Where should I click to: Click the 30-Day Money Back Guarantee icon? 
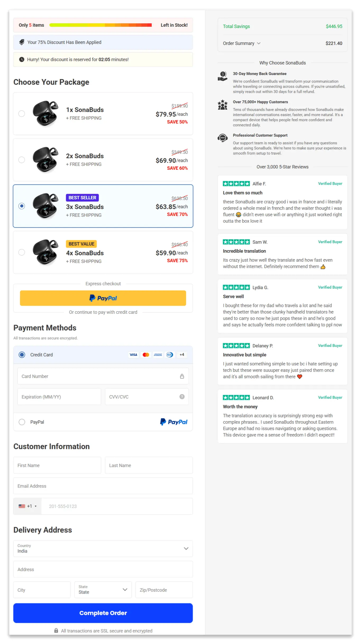223,76
